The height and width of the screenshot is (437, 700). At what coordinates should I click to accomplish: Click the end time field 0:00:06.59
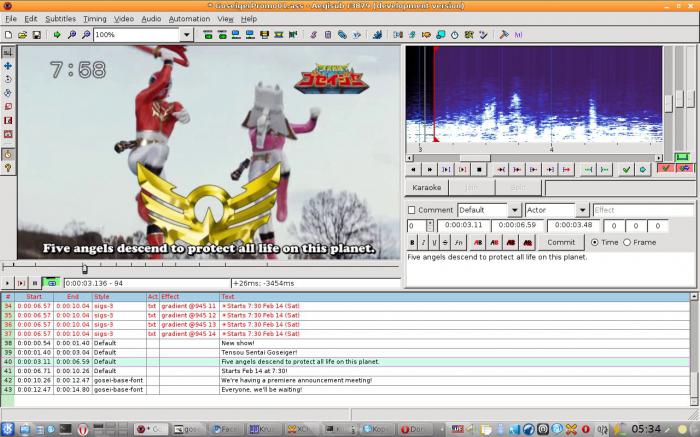[517, 225]
